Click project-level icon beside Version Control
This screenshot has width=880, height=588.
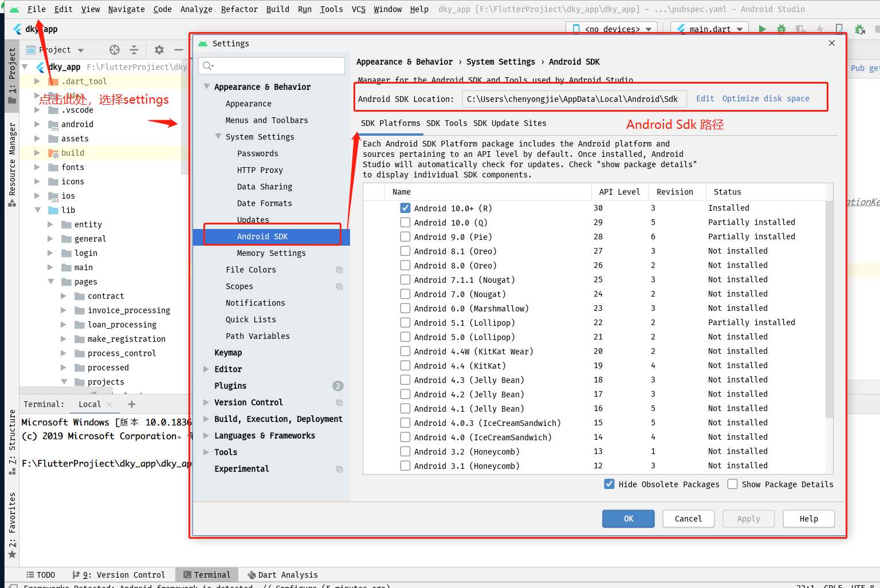[339, 402]
